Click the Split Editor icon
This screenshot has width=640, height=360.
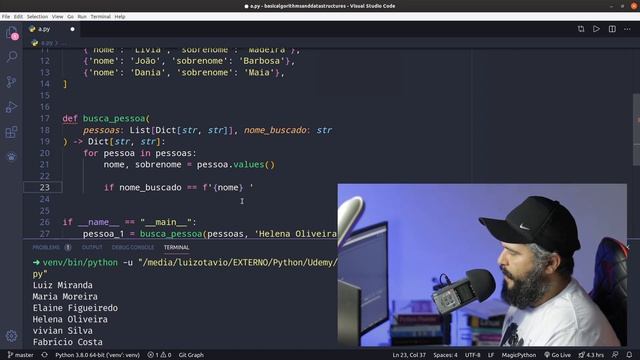(612, 29)
